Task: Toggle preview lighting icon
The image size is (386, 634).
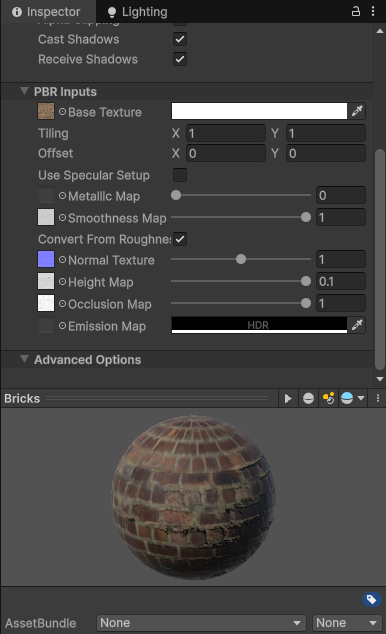Action: [x=329, y=399]
